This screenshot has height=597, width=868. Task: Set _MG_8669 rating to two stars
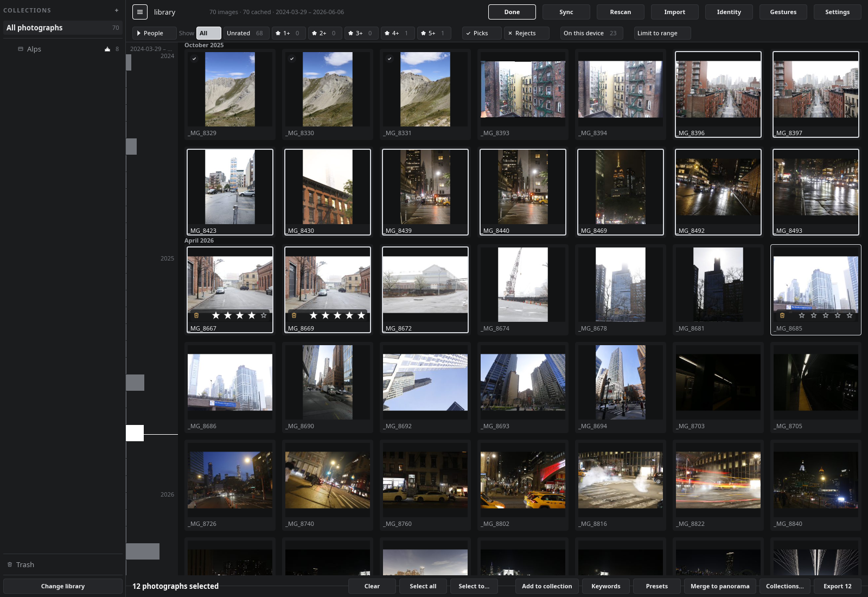coord(325,315)
